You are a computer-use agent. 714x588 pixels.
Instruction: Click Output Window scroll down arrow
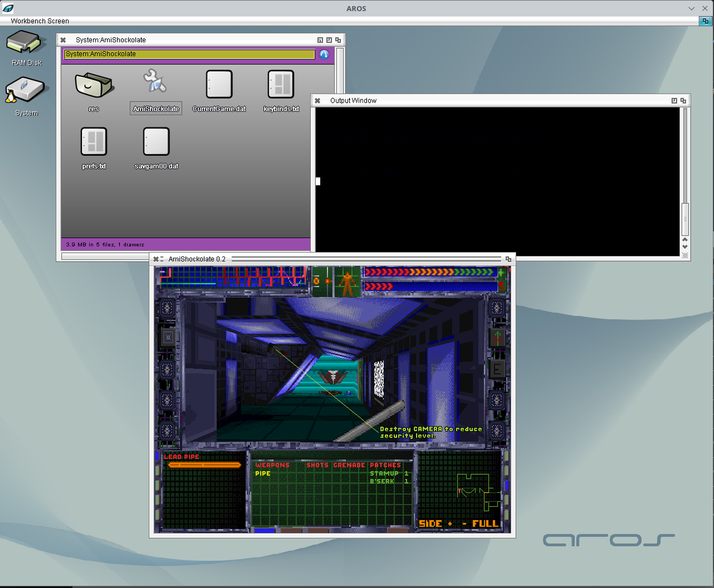pyautogui.click(x=685, y=247)
